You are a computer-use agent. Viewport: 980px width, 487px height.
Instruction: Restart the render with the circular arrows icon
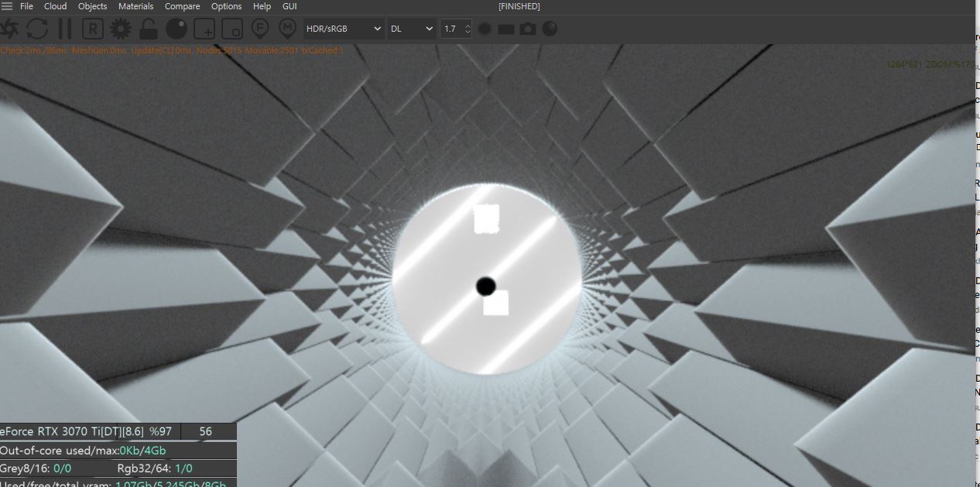click(x=37, y=29)
